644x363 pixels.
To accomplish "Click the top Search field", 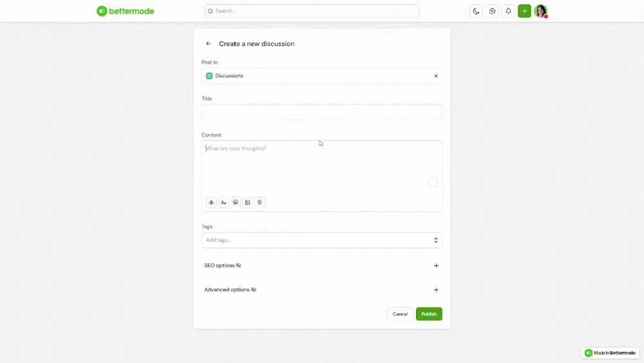I will point(312,11).
